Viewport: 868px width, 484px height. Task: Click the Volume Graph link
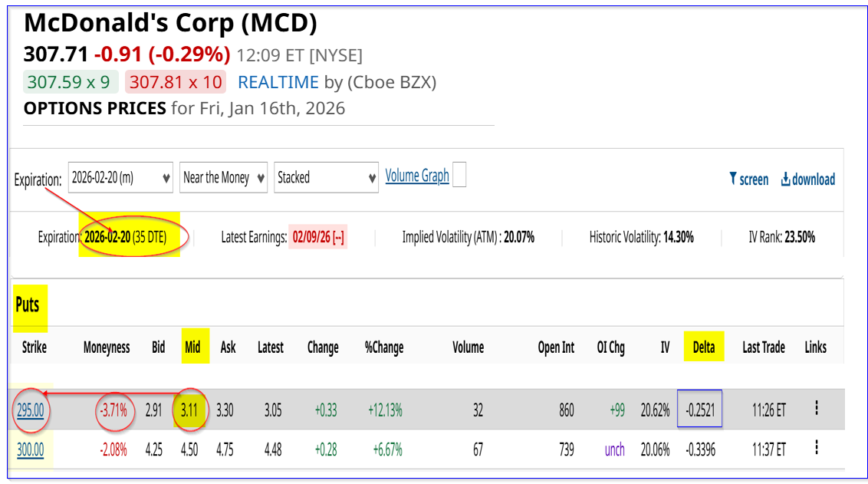(x=417, y=176)
